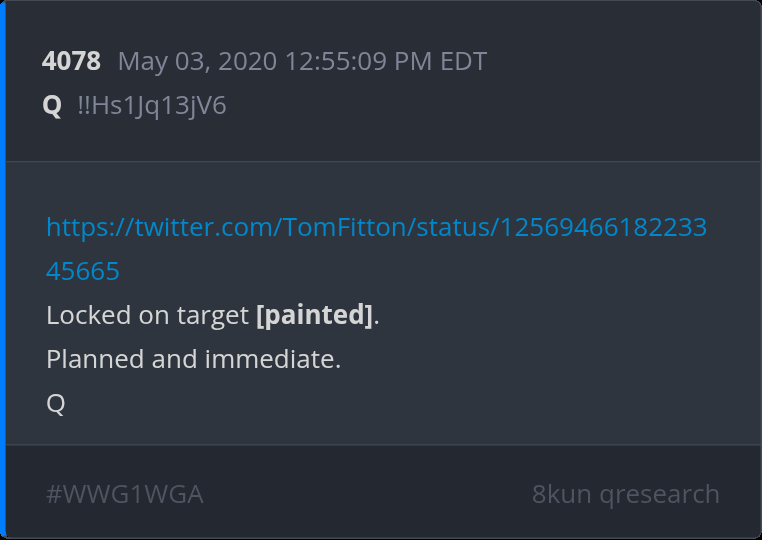
Task: Click the !!Hs1Jq13jV6 tripcode
Action: click(152, 105)
